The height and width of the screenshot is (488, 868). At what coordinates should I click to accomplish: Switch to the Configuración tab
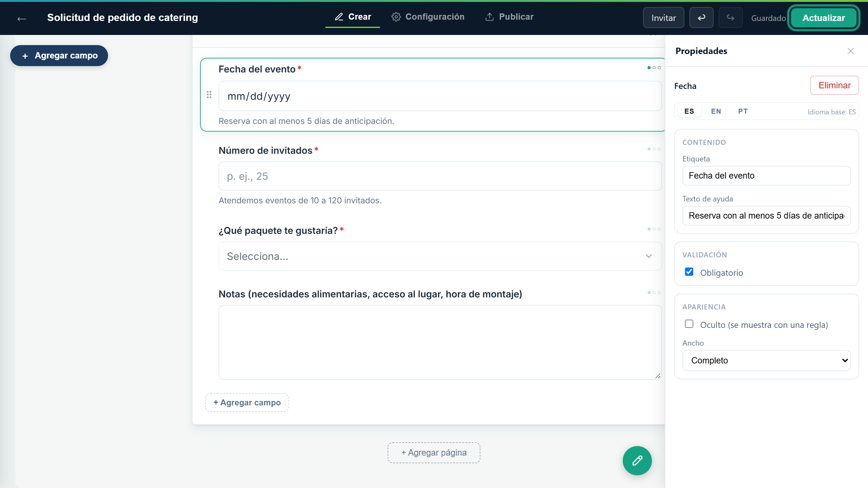coord(428,17)
